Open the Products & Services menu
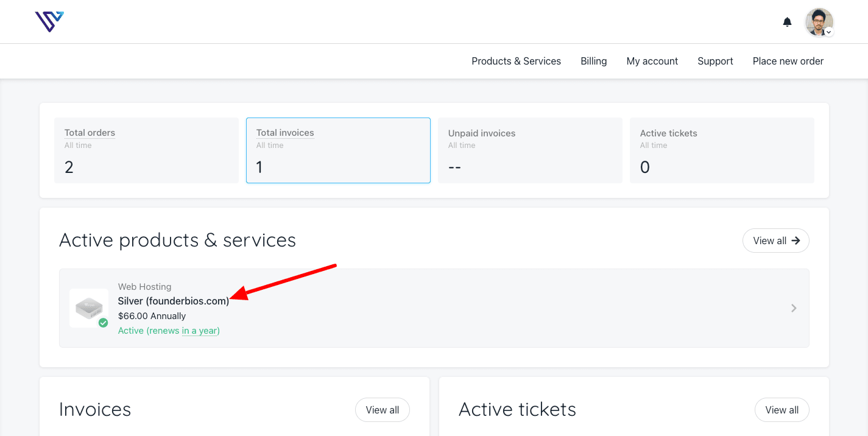The width and height of the screenshot is (868, 436). pos(516,61)
